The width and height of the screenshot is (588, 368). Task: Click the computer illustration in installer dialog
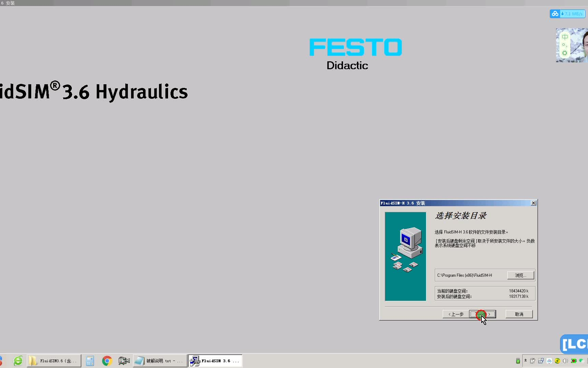(405, 256)
